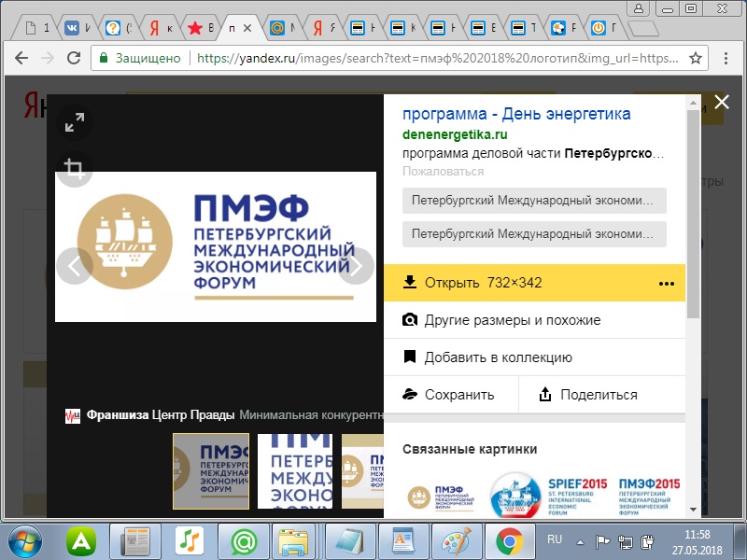Click the browser back arrow

click(21, 58)
